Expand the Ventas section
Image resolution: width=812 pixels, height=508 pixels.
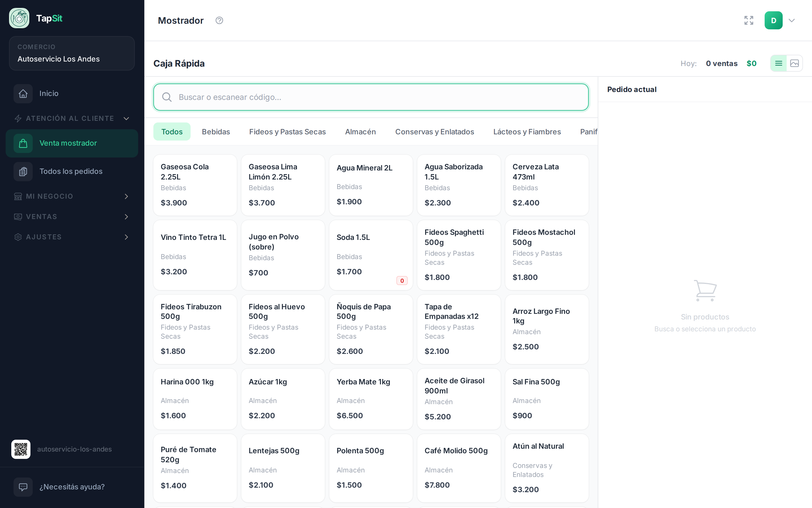pos(126,217)
